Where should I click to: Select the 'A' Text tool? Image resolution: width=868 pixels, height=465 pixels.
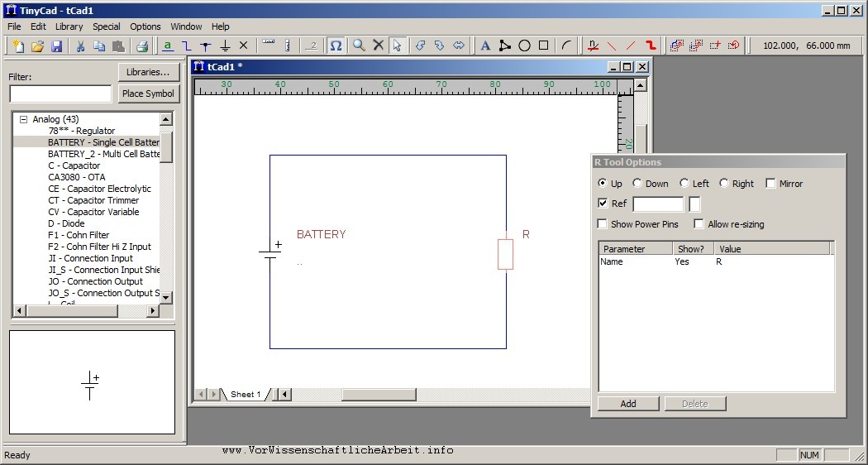click(485, 46)
